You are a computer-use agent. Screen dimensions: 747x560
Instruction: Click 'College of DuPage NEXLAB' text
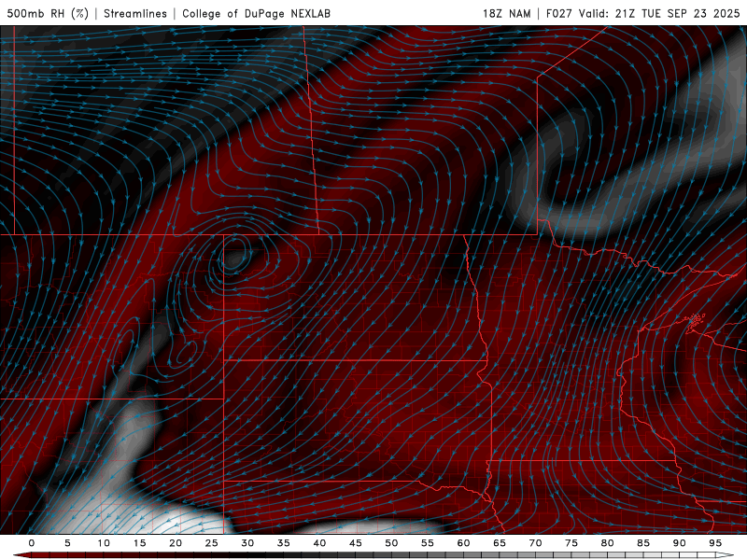[256, 13]
